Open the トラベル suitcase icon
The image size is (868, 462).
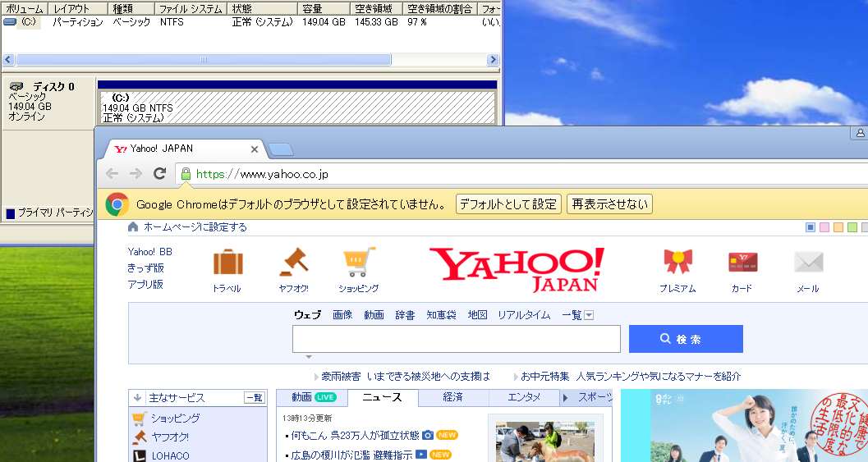[227, 263]
